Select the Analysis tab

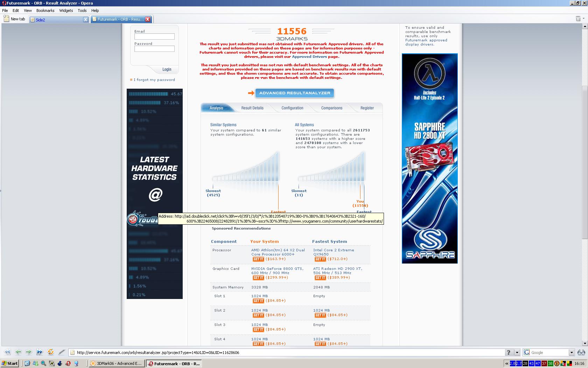tap(216, 108)
